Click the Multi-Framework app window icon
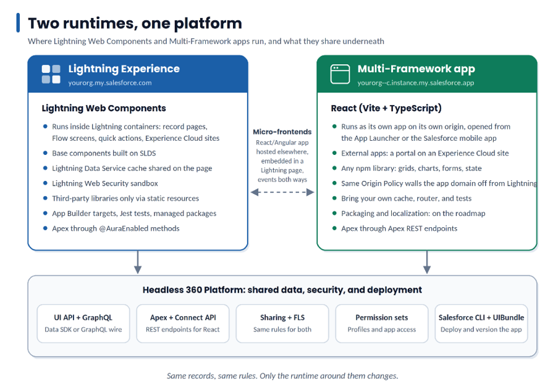558x392 pixels. click(x=340, y=74)
